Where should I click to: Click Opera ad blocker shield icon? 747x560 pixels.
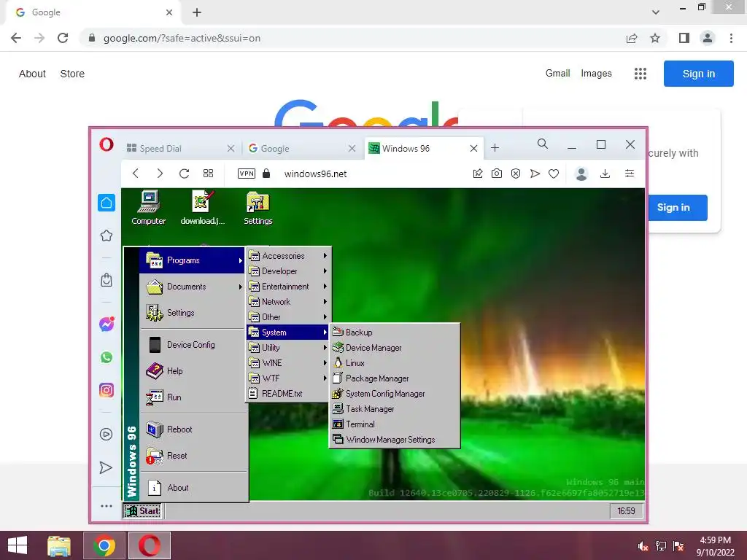(516, 174)
